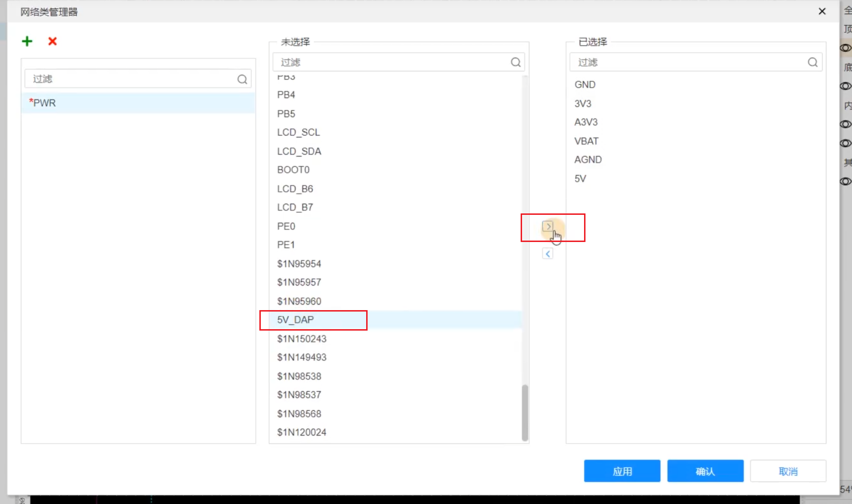Close the 网络类管理器 dialog
Viewport: 852px width, 504px height.
pos(822,11)
